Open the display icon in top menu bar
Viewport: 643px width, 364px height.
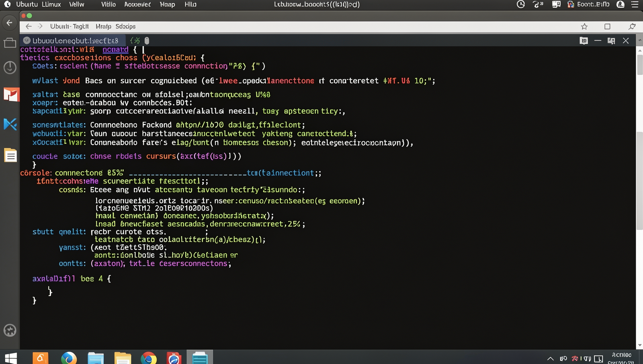pos(556,4)
